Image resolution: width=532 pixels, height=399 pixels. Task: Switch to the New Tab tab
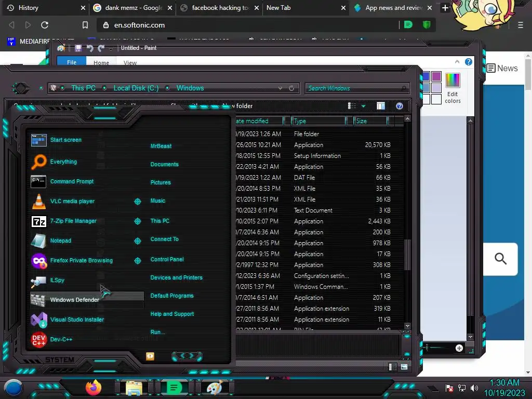click(305, 8)
